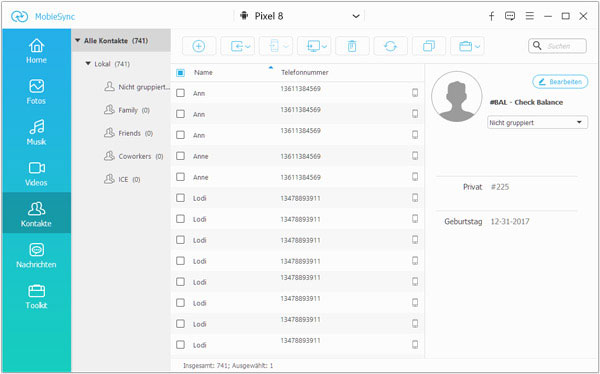Screen dimensions: 600x374
Task: Check the first Lodi contact checkbox
Action: click(x=180, y=198)
